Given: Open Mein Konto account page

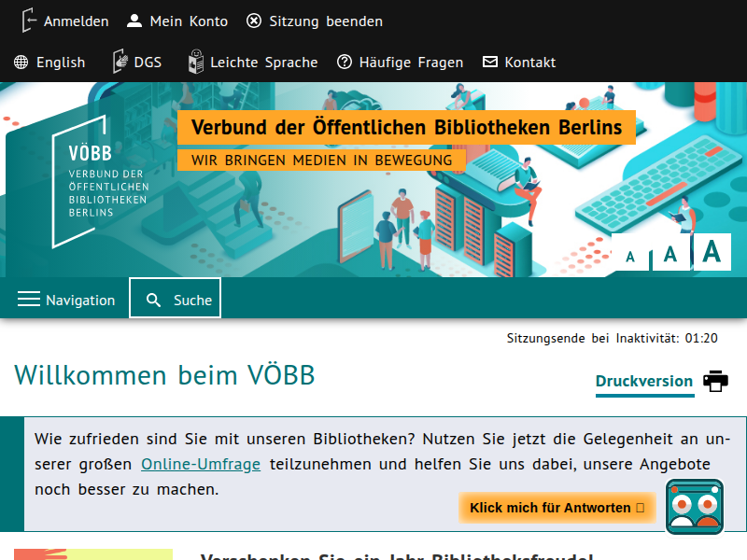Looking at the screenshot, I should click(x=177, y=21).
